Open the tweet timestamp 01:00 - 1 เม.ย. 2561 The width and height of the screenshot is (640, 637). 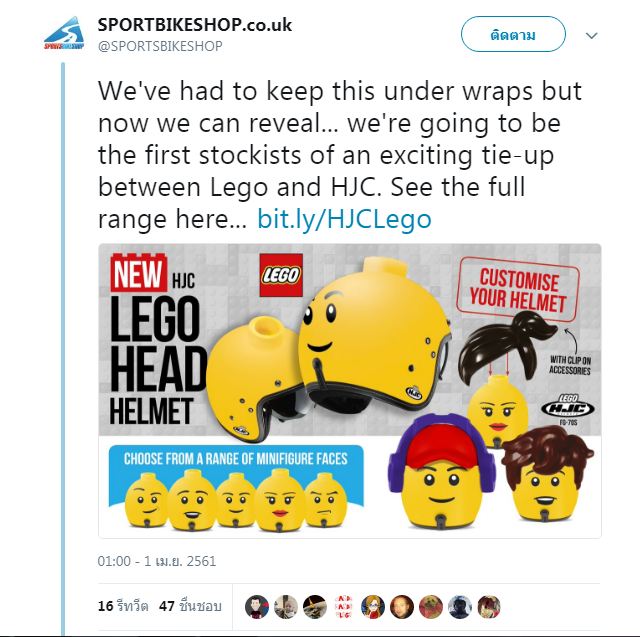[x=156, y=561]
